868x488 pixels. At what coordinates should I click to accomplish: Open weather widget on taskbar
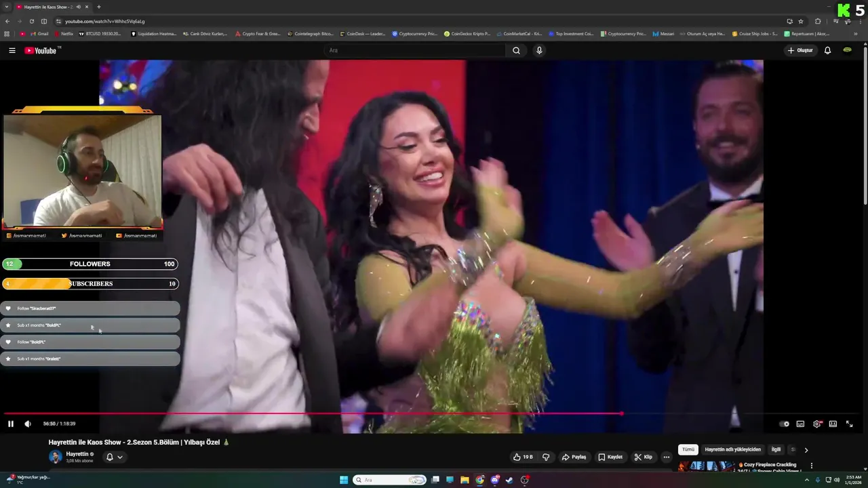27,479
